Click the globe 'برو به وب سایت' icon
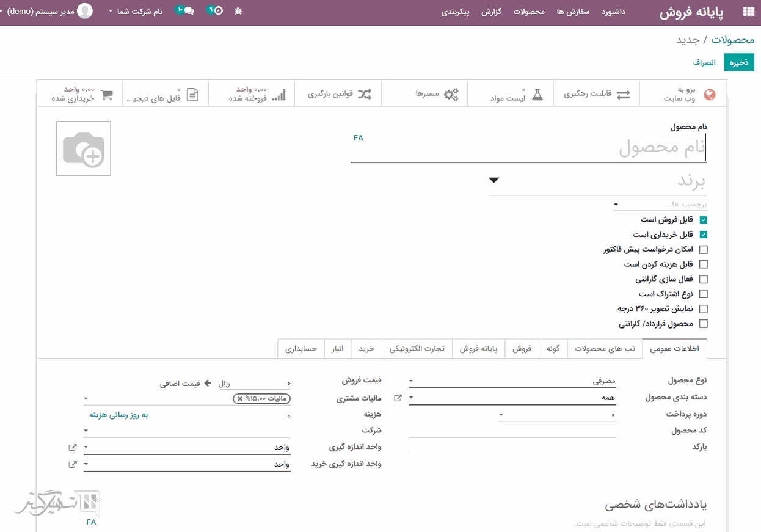The width and height of the screenshot is (761, 532). pyautogui.click(x=710, y=95)
